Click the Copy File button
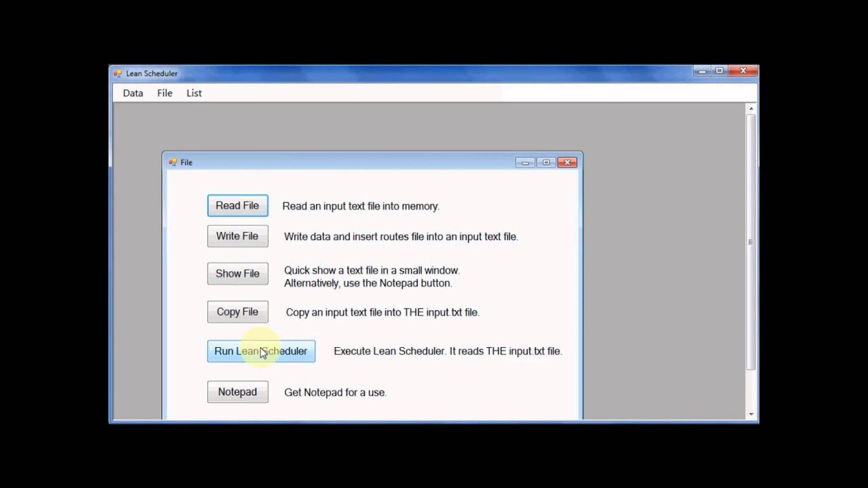The image size is (868, 488). coord(237,312)
